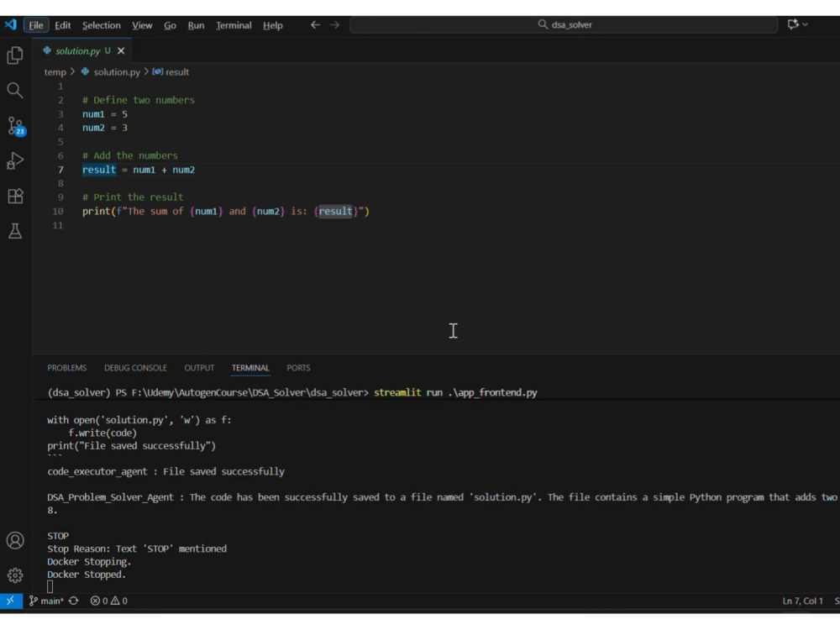Click the temp breadcrumb segment

[55, 71]
